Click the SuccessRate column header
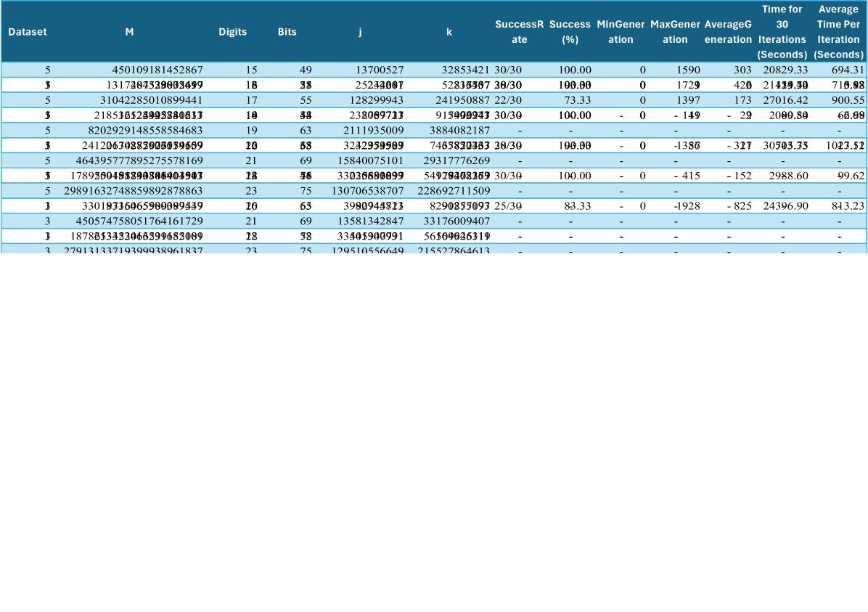 click(x=519, y=32)
